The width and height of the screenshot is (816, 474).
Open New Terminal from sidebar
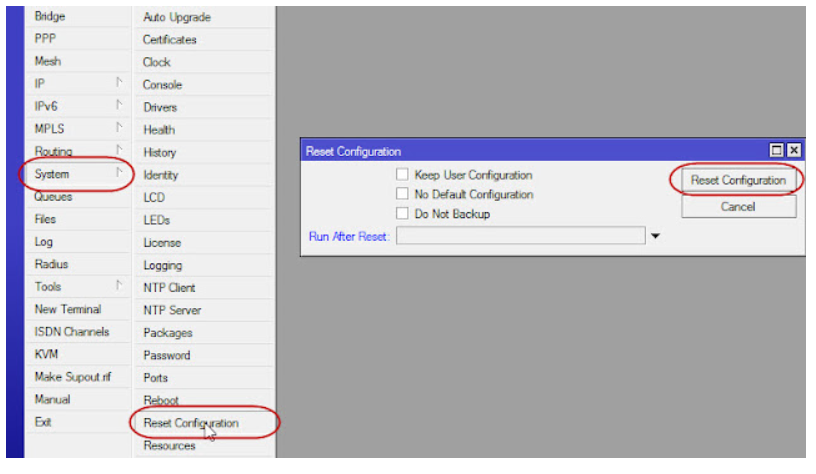[68, 309]
